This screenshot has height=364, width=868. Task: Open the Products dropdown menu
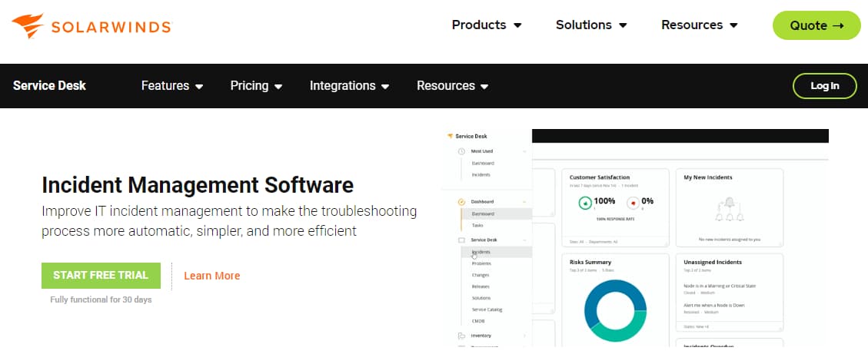coord(487,25)
